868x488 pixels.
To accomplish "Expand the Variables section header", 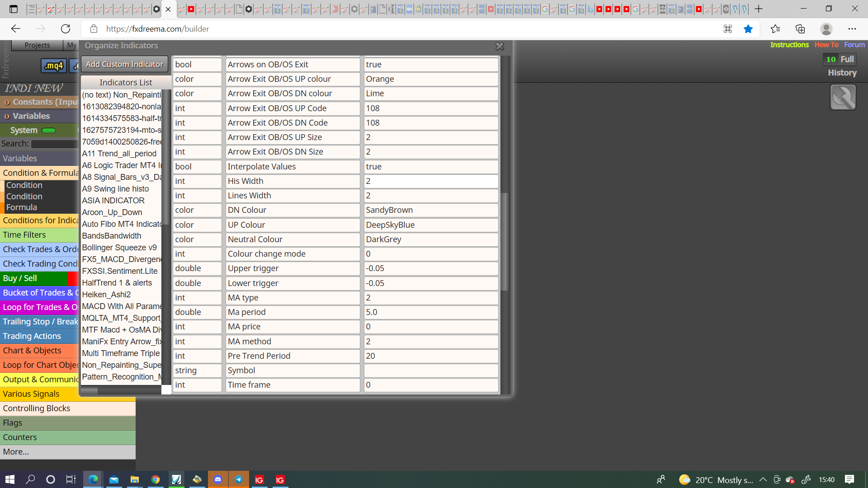I will pyautogui.click(x=40, y=116).
